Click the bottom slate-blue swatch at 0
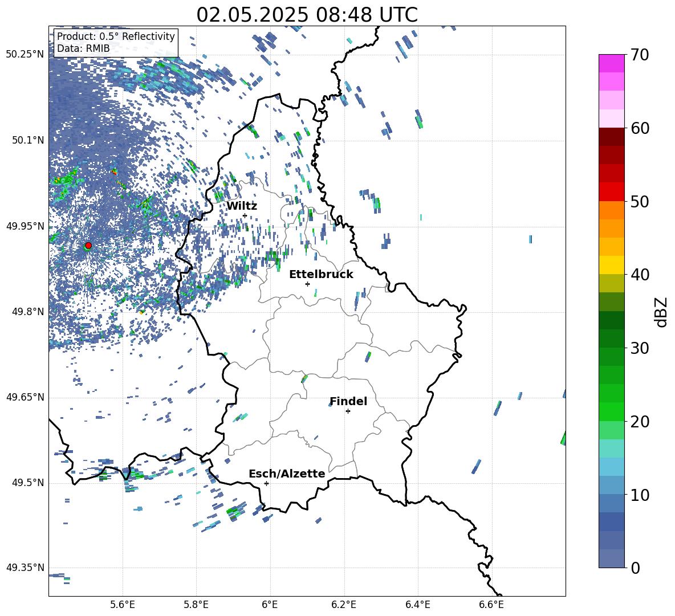This screenshot has height=616, width=675. (x=611, y=558)
